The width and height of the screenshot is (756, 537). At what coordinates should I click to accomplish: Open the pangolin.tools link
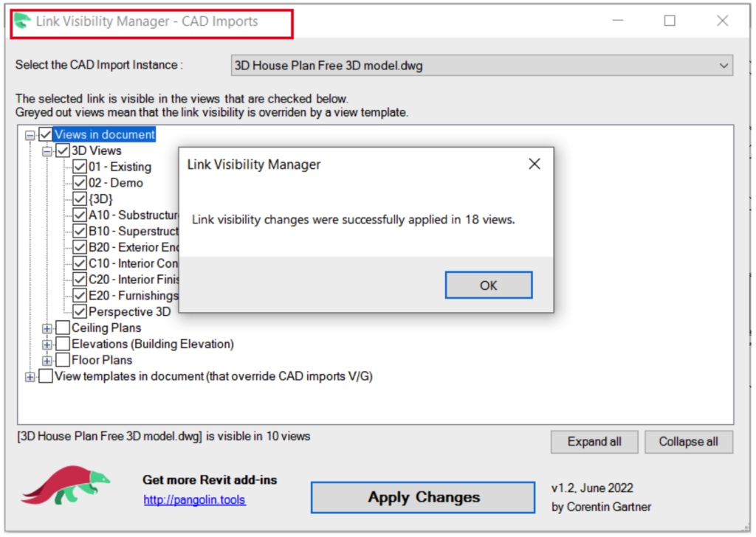(194, 500)
